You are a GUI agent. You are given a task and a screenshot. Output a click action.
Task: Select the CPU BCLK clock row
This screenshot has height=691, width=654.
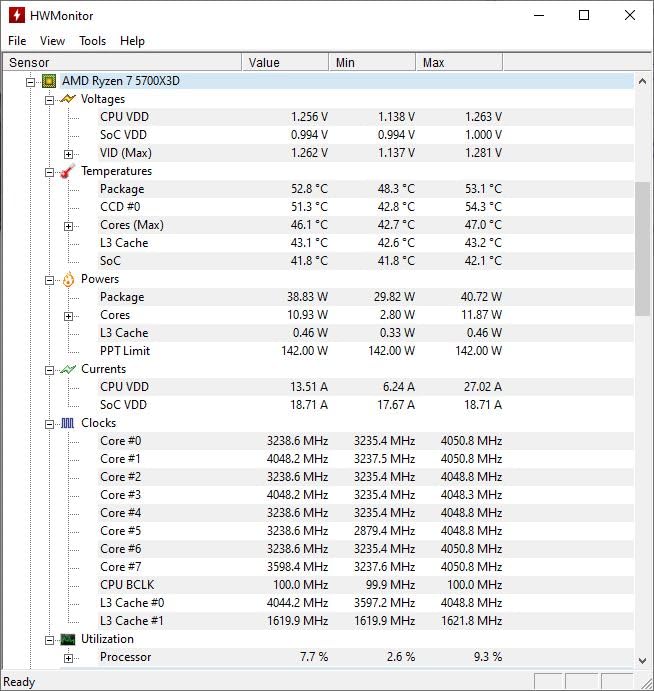pyautogui.click(x=127, y=585)
